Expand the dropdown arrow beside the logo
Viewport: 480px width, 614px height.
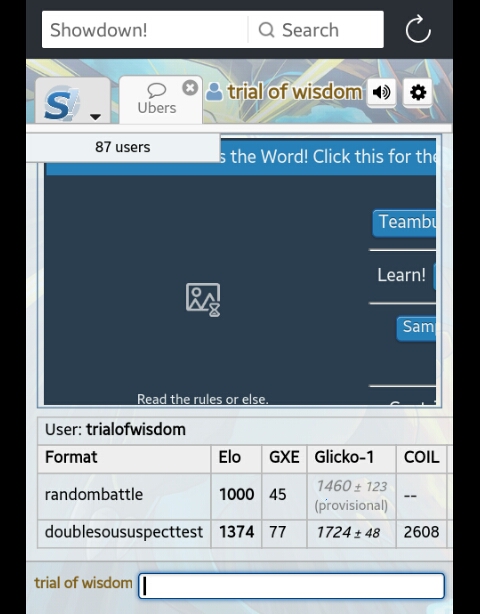(95, 117)
